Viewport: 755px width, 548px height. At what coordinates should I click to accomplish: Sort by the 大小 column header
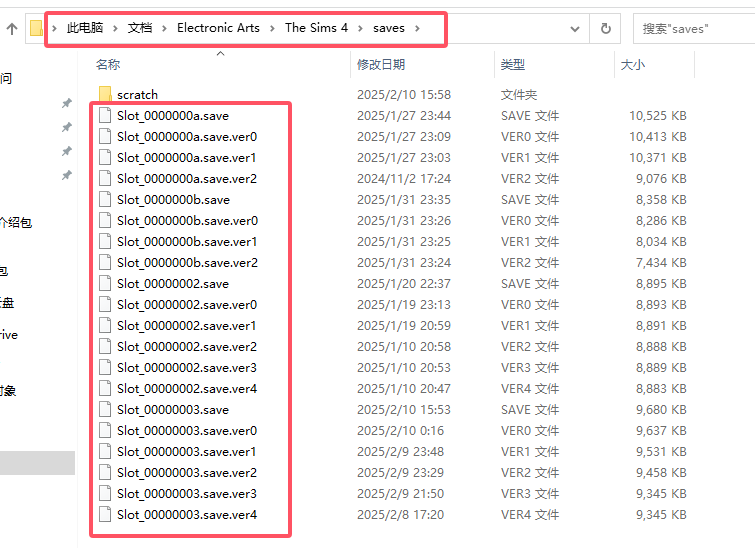tap(633, 65)
